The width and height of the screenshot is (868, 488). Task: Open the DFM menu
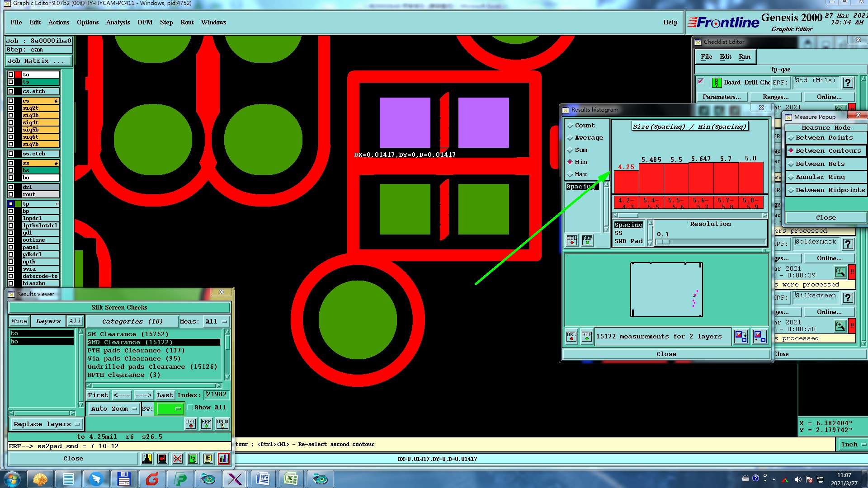tap(145, 22)
